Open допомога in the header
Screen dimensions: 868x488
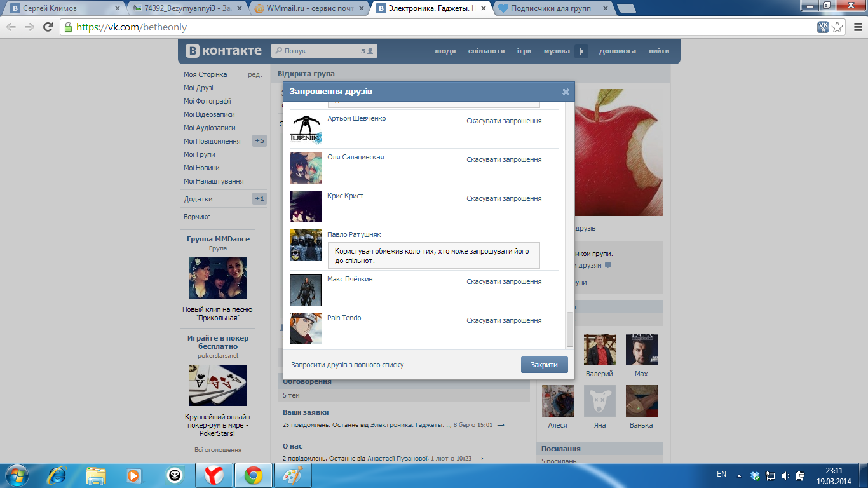coord(618,51)
